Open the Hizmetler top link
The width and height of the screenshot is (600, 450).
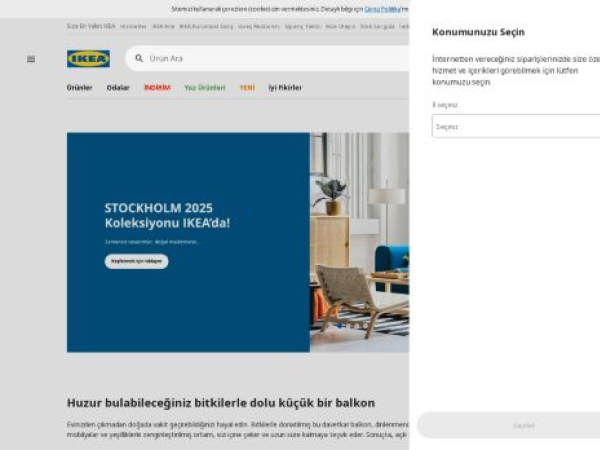tap(133, 26)
